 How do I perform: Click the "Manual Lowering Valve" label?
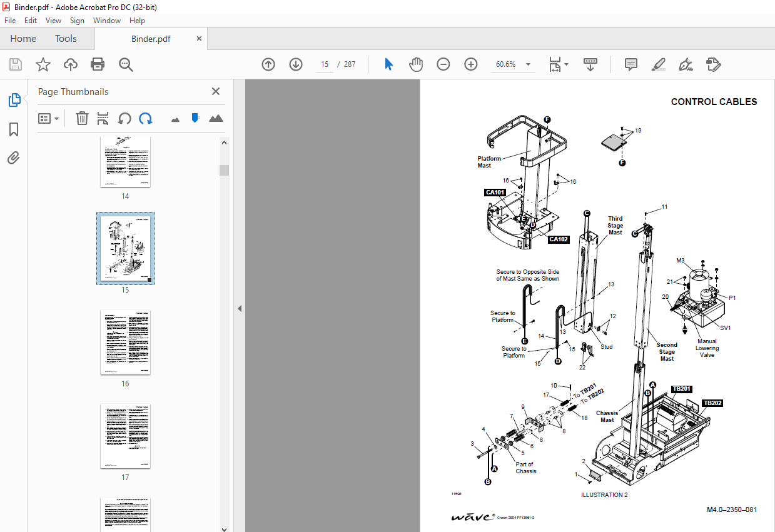(707, 348)
